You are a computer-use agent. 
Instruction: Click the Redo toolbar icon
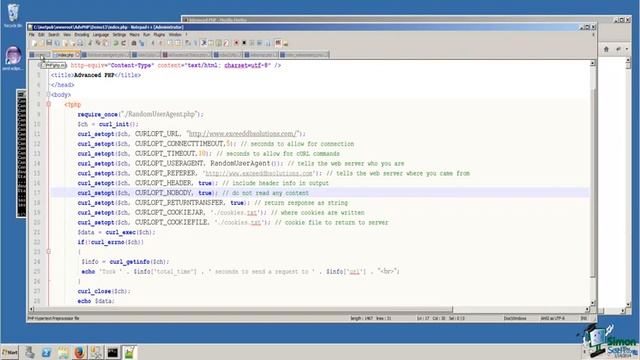pos(123,43)
